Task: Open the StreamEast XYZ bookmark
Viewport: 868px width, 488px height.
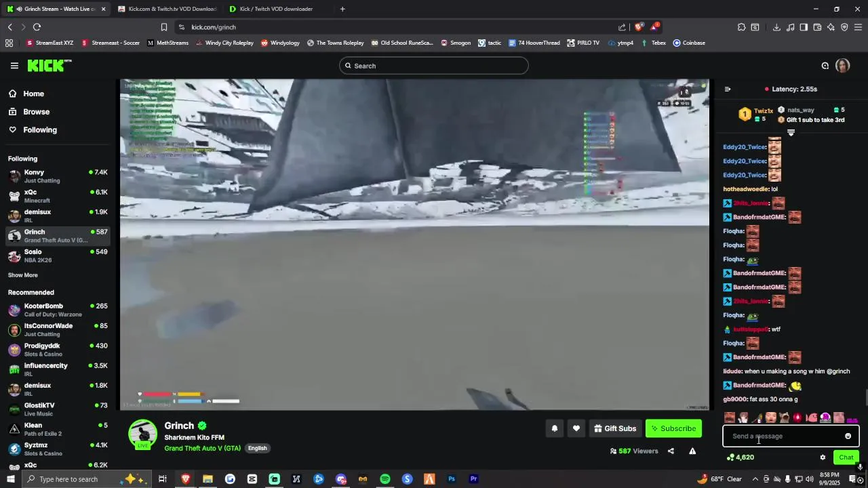Action: point(50,43)
